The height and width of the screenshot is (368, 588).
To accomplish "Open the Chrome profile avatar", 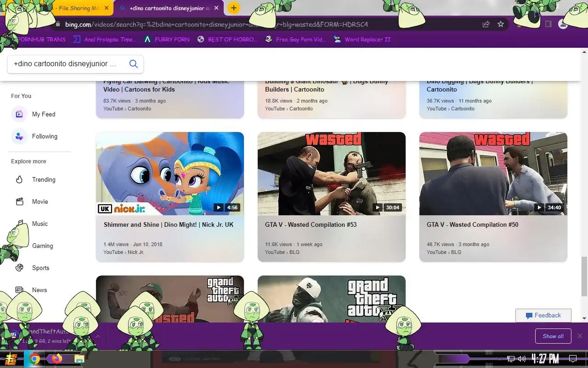I will coord(563,24).
